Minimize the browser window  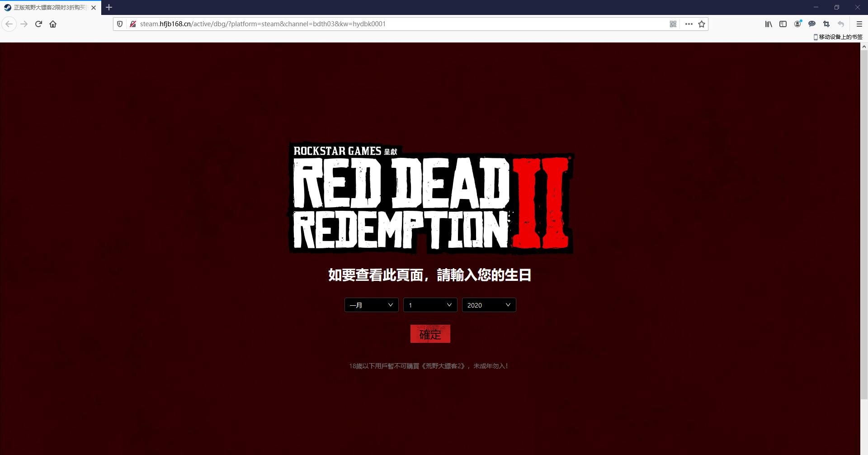point(816,7)
